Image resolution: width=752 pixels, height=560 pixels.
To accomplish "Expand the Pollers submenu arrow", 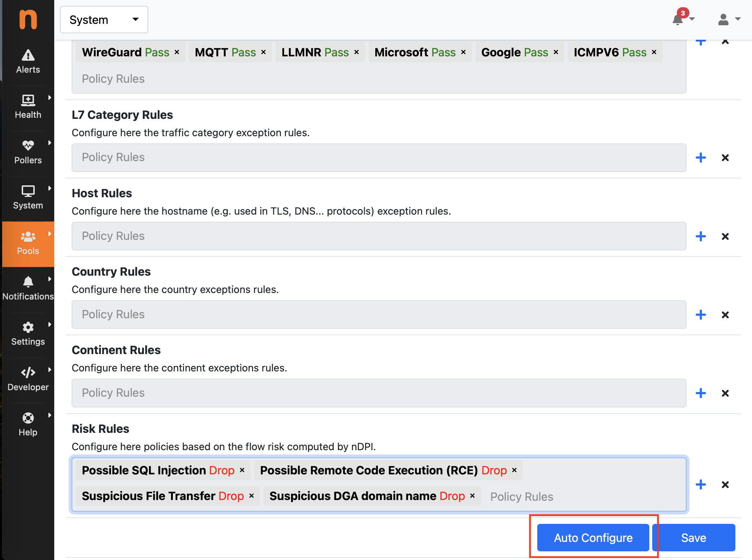I will coord(50,143).
